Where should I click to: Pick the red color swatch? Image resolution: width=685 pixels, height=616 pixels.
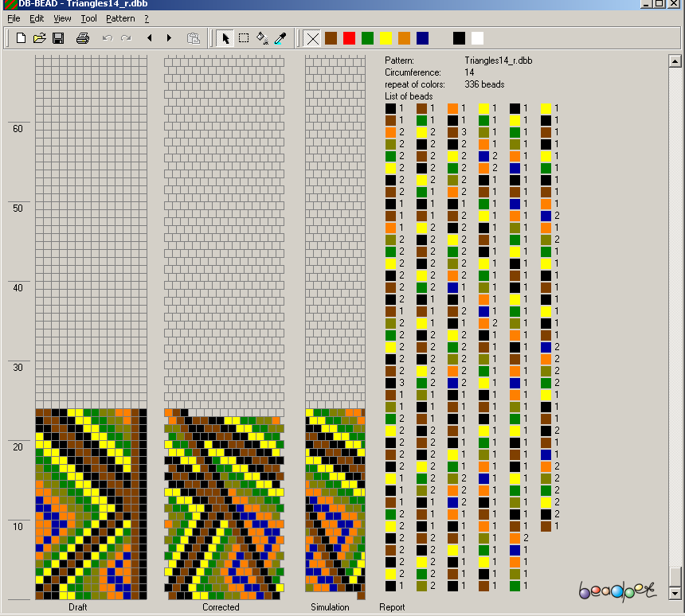[349, 38]
